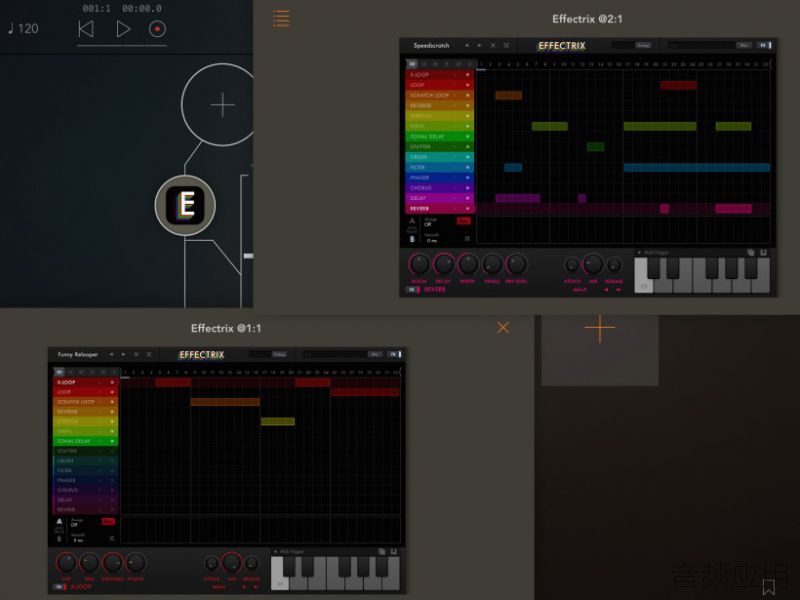Click the 001:1 bar position readout
800x600 pixels.
pyautogui.click(x=96, y=8)
